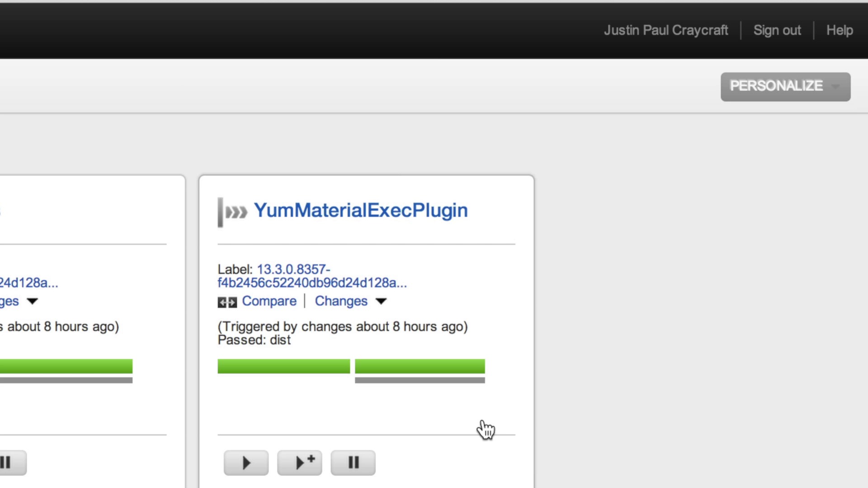Screen dimensions: 868x488
Task: Click the pipeline arrows icon beside YumMaterialExecPlugin
Action: point(233,212)
